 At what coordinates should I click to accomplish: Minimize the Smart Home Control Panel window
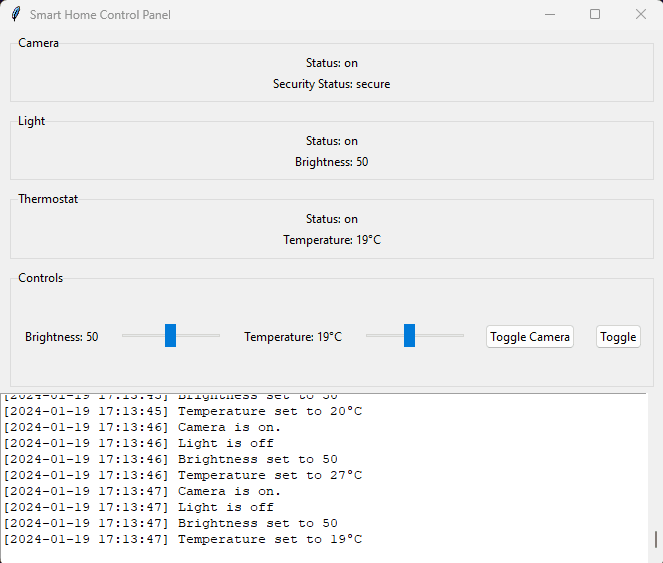click(x=549, y=15)
